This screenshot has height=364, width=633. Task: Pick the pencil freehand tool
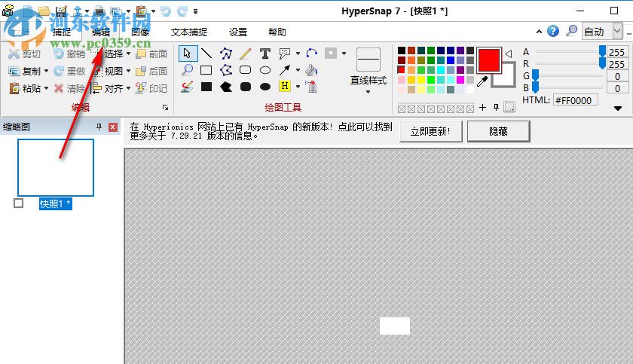[246, 54]
